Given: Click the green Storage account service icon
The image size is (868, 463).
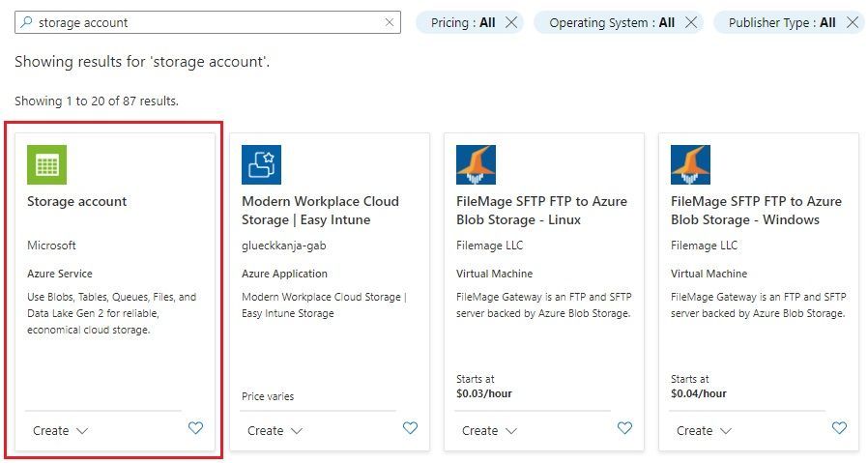Looking at the screenshot, I should pos(47,164).
